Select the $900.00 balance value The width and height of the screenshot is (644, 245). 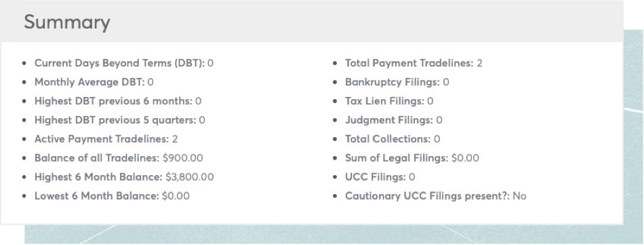(183, 158)
